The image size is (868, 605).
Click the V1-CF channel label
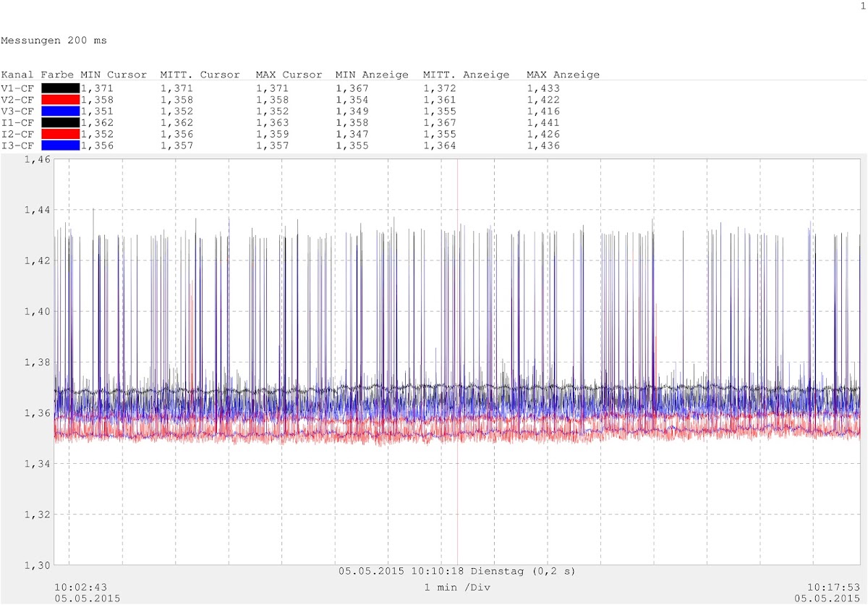pos(18,88)
